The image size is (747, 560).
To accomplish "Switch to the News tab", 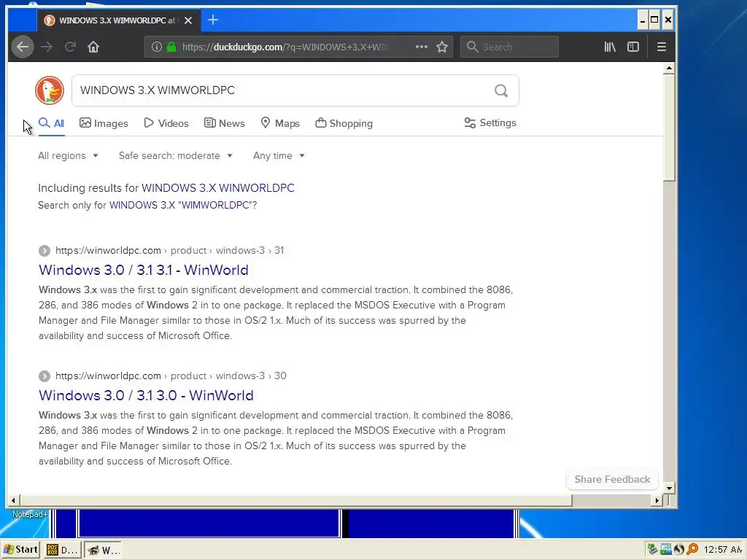I will point(225,123).
